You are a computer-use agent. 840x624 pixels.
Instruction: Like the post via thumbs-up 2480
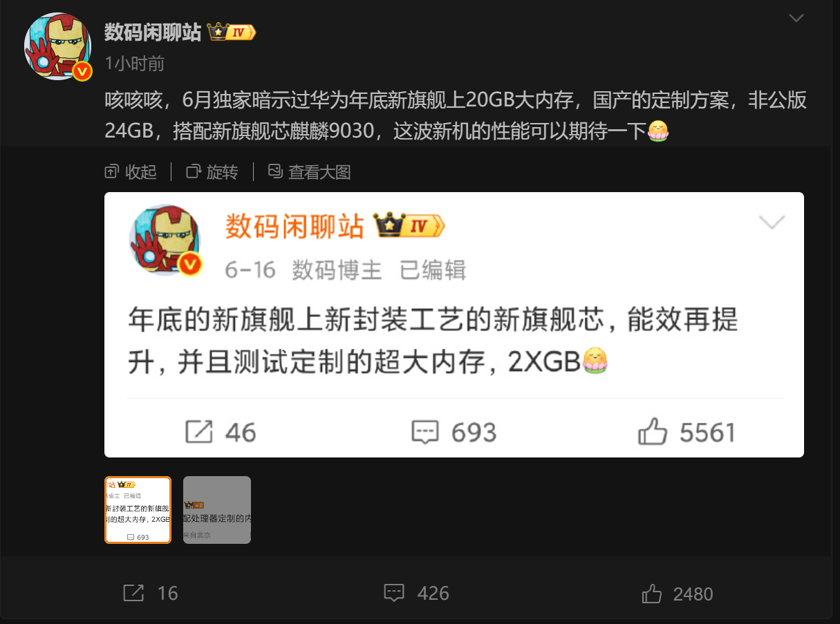tap(653, 593)
